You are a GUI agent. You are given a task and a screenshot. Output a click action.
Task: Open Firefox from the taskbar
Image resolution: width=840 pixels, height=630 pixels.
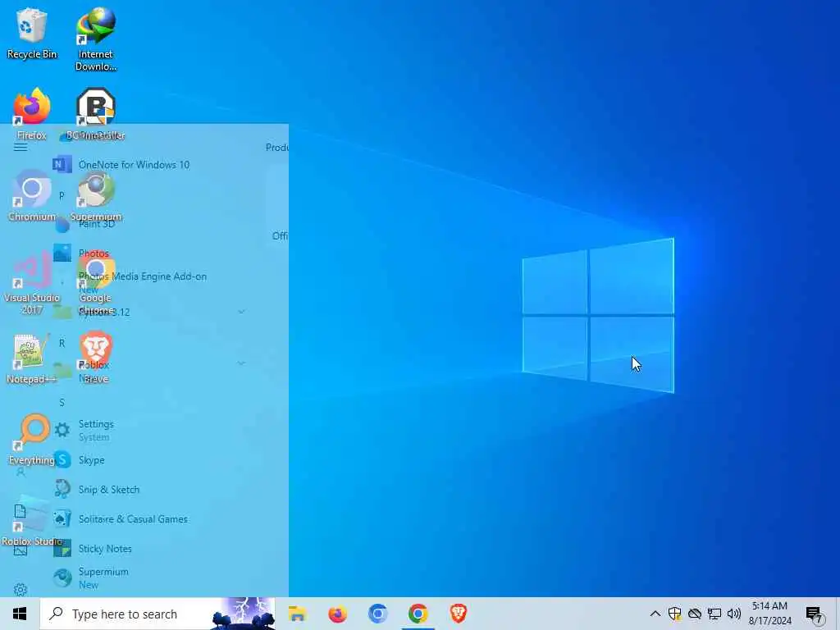(337, 614)
